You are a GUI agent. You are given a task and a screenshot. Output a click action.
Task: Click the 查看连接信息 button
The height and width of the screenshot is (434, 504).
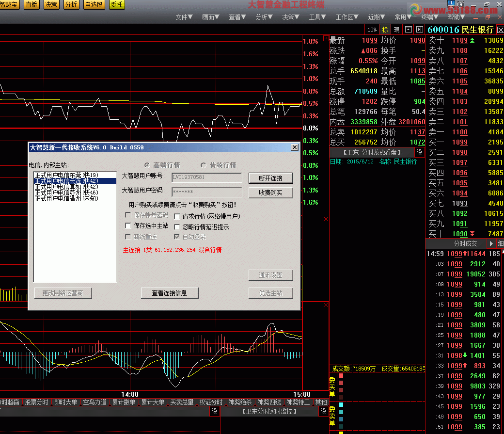[x=170, y=293]
